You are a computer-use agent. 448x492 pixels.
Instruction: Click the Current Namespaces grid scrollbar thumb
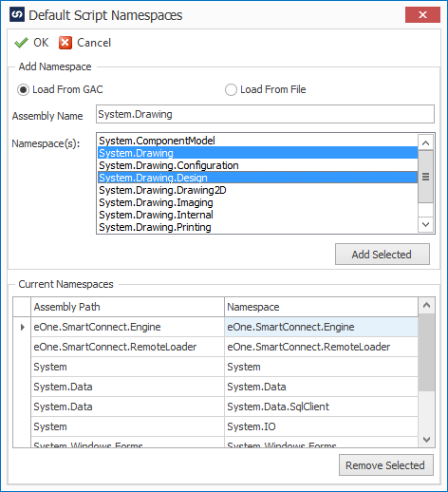point(426,352)
